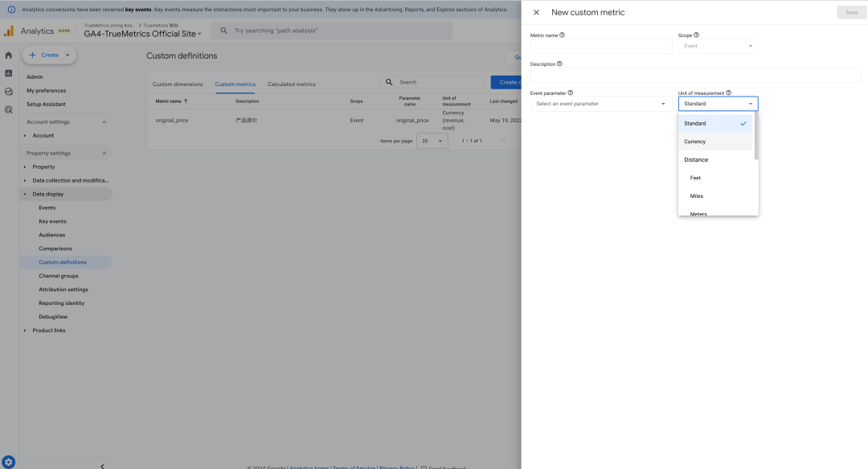Open the GA4-TrueMetrics Official Site property selector
Image resolution: width=868 pixels, height=469 pixels.
(142, 34)
